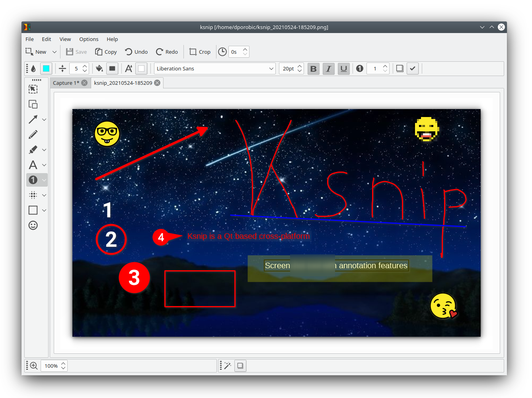Expand the New capture dropdown arrow
The height and width of the screenshot is (398, 532).
tap(54, 52)
